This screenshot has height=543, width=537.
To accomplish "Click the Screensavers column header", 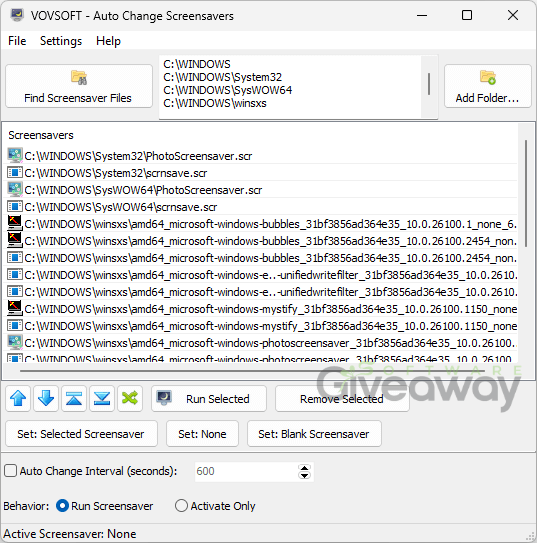I will pos(41,135).
